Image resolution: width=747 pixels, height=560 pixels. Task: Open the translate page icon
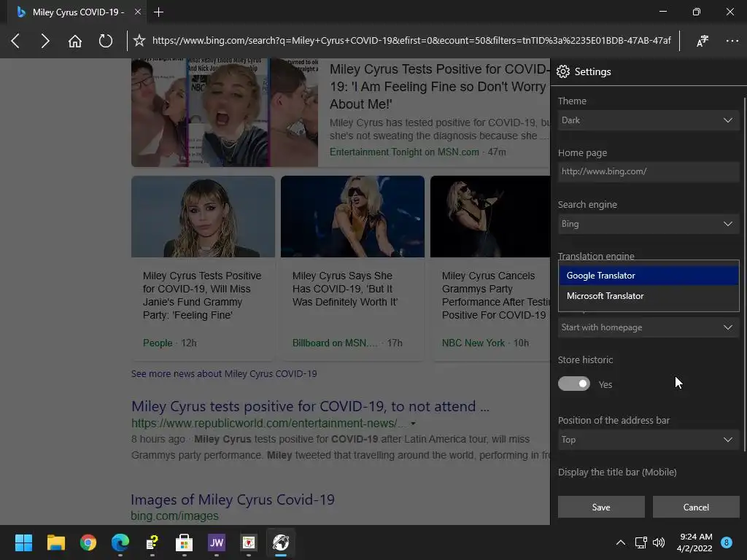coord(703,41)
